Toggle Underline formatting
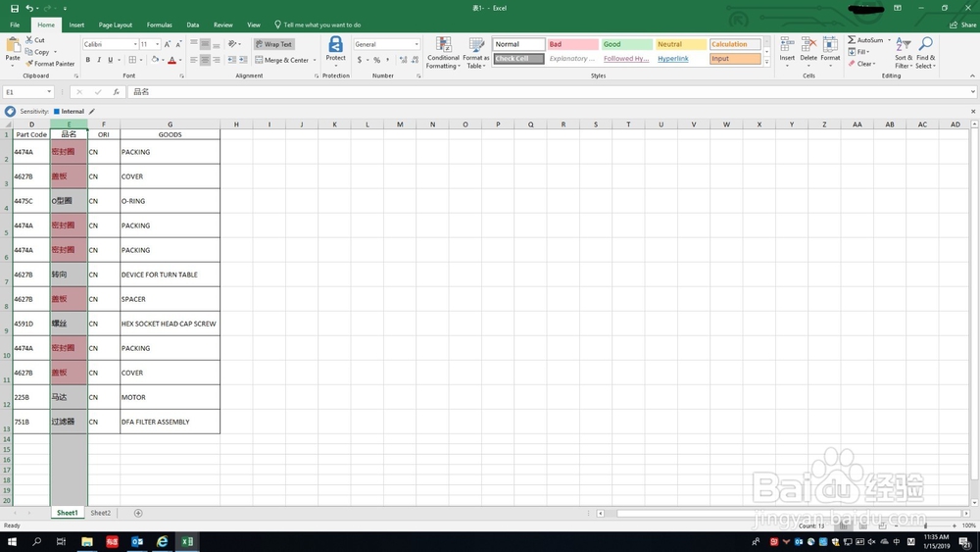Image resolution: width=980 pixels, height=552 pixels. coord(110,60)
